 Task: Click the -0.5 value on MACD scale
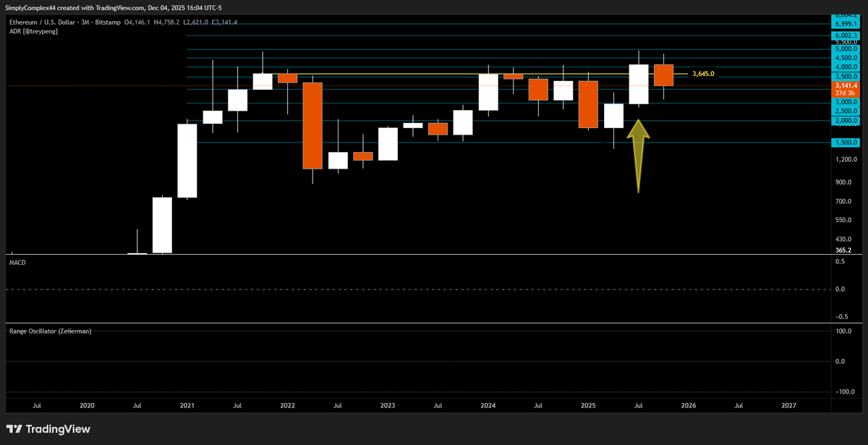[x=841, y=316]
